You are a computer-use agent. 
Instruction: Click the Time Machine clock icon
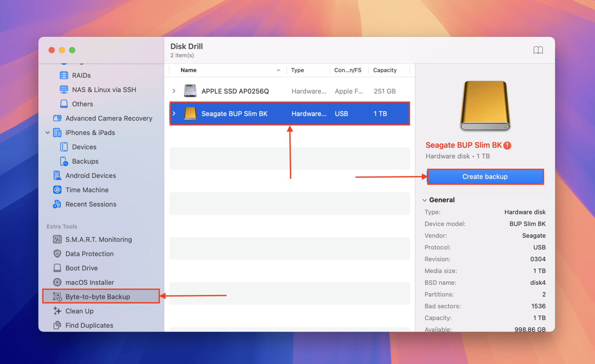[x=57, y=190]
